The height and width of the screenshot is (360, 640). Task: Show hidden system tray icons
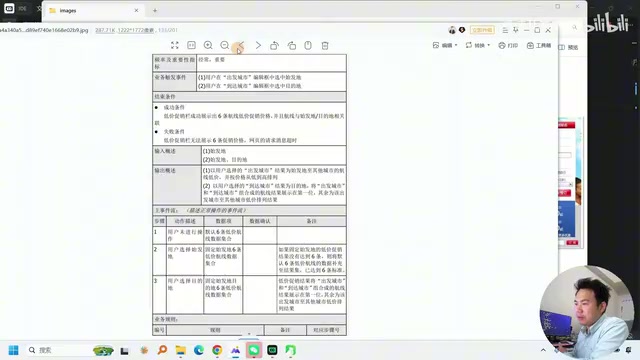pos(543,350)
